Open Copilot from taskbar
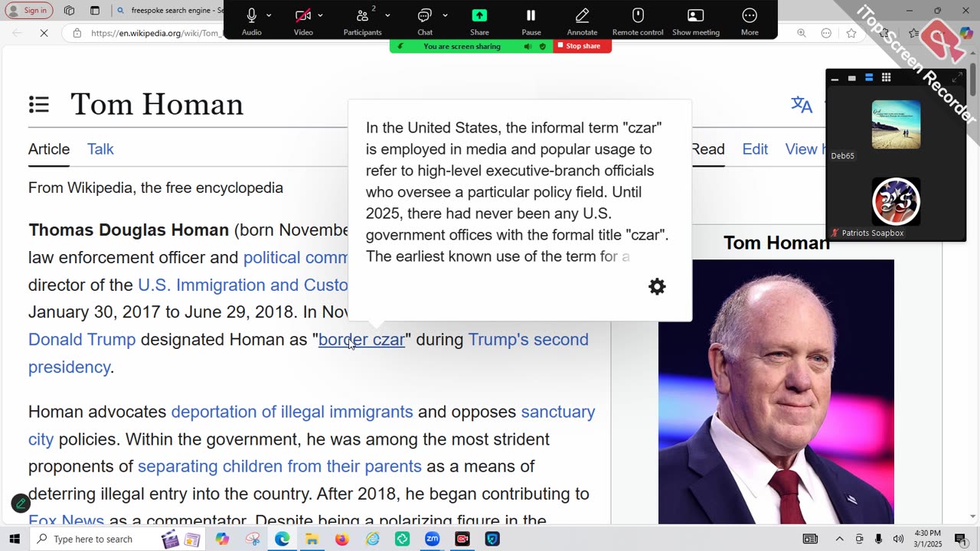980x551 pixels. click(222, 539)
